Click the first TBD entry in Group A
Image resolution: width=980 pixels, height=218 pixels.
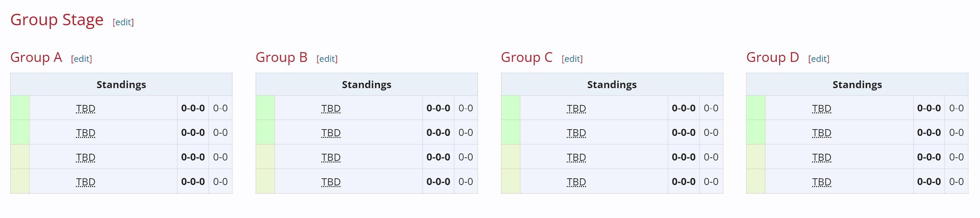click(x=86, y=108)
